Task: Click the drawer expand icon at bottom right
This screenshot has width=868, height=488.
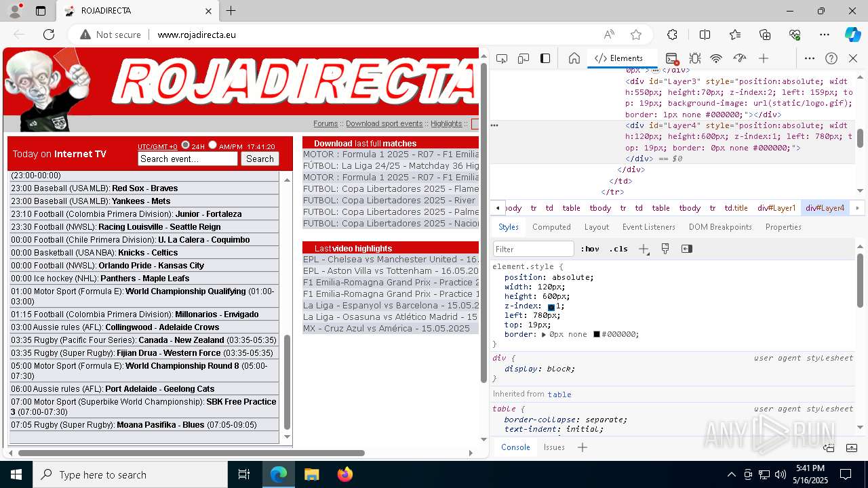Action: coord(852,447)
